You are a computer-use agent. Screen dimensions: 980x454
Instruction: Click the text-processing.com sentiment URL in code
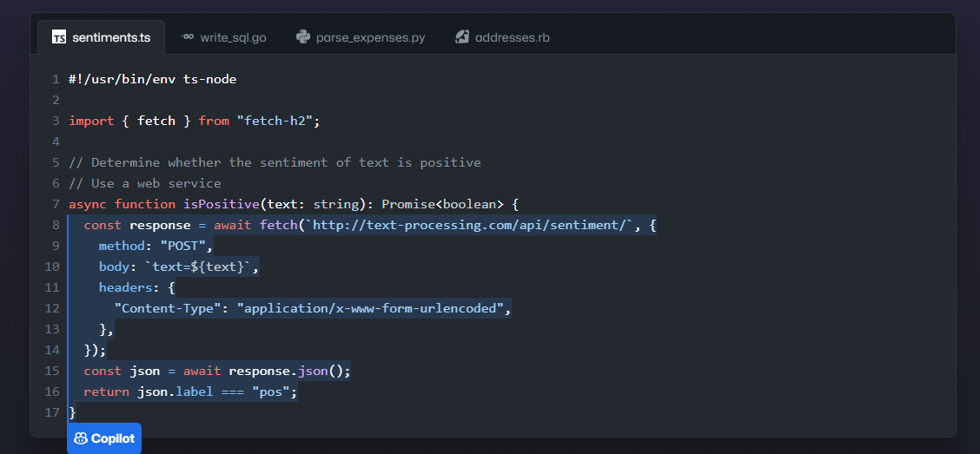pos(471,225)
